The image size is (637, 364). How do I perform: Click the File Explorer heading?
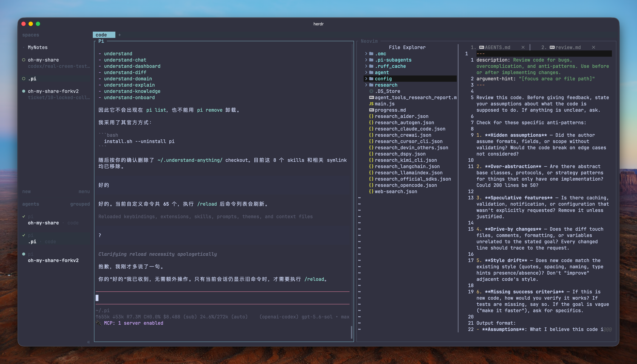click(x=407, y=47)
